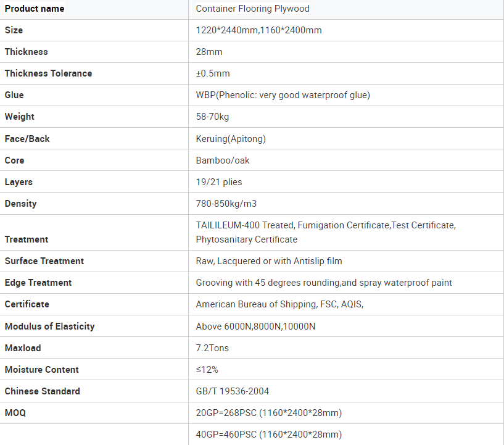Click the "Container Flooring Plywood" product name value
The height and width of the screenshot is (445, 504).
click(x=252, y=9)
